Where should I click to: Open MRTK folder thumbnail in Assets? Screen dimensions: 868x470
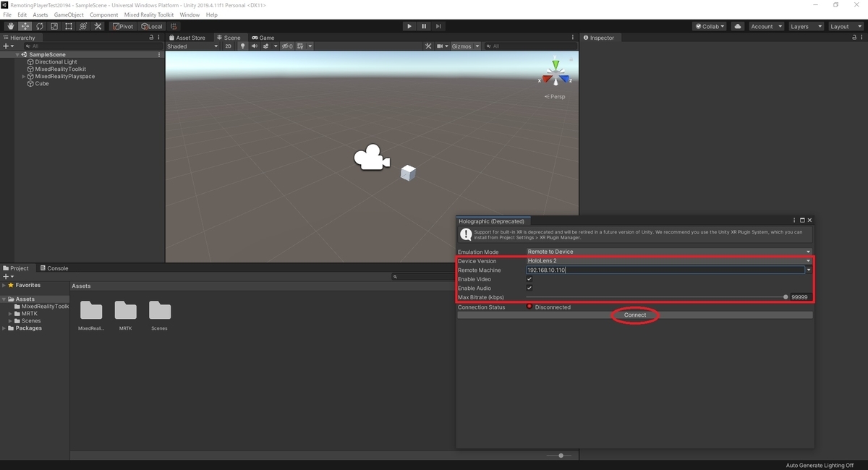(x=125, y=310)
